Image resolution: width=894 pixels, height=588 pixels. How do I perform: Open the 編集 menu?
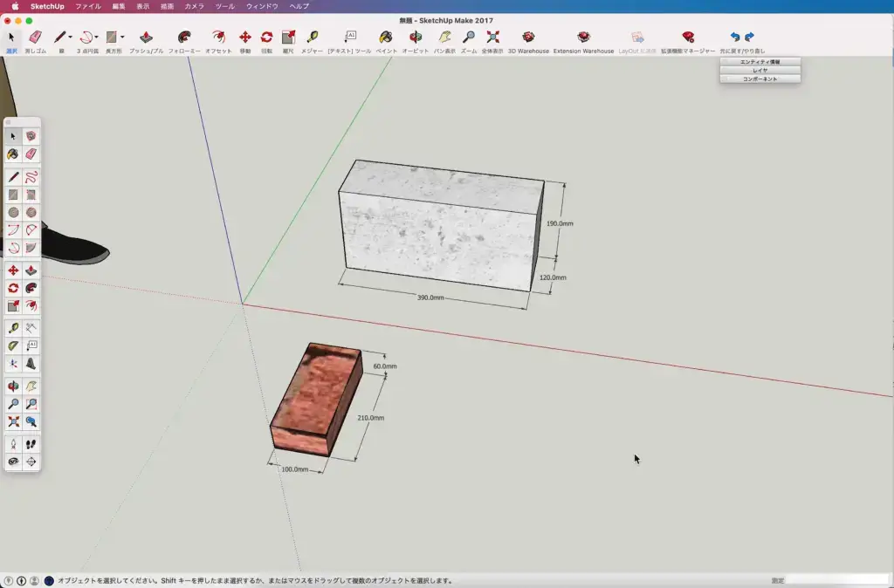point(119,6)
